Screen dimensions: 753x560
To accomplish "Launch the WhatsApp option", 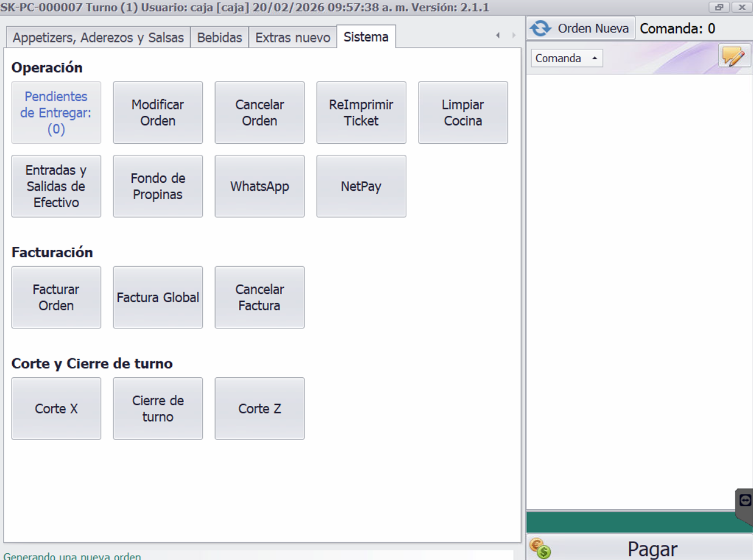I will (x=260, y=186).
